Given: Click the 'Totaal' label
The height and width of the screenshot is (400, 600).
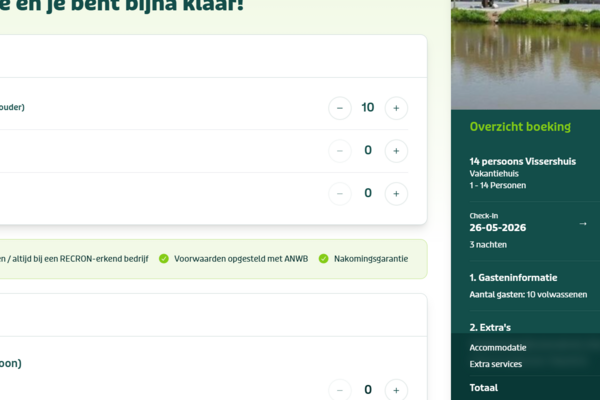Looking at the screenshot, I should [484, 388].
